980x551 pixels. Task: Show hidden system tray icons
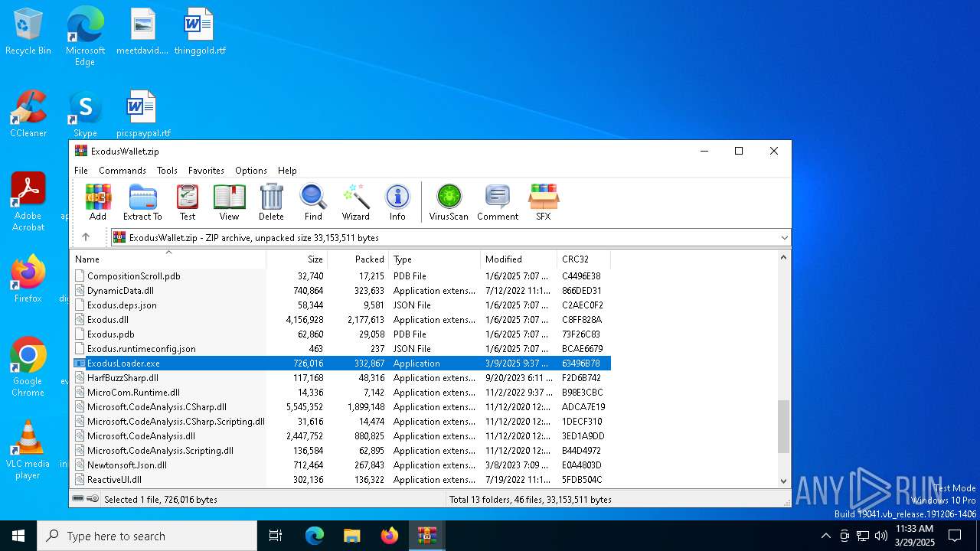click(x=825, y=536)
